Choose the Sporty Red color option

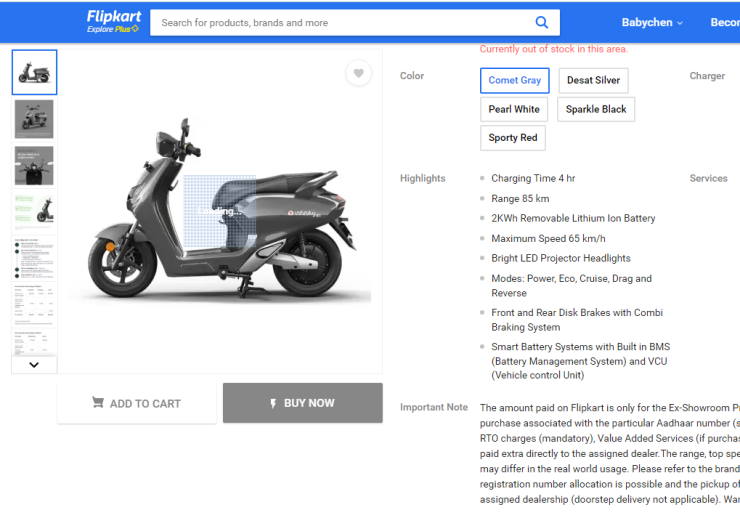click(x=513, y=138)
